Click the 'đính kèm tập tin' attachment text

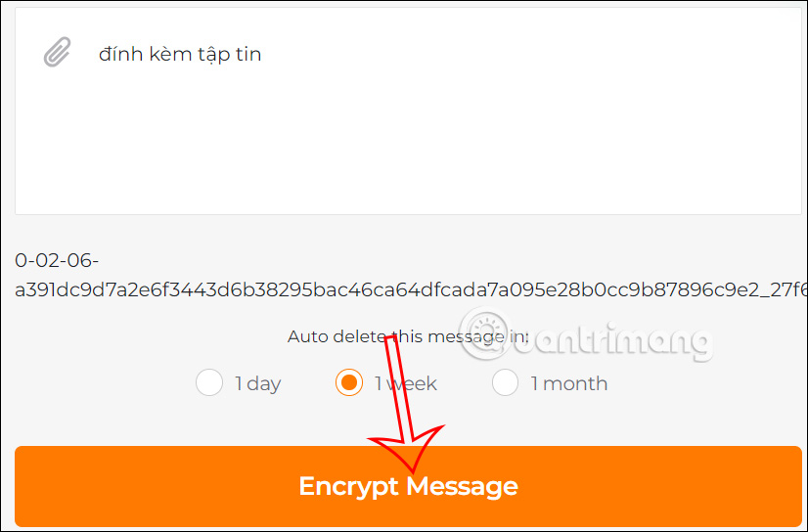pyautogui.click(x=180, y=54)
